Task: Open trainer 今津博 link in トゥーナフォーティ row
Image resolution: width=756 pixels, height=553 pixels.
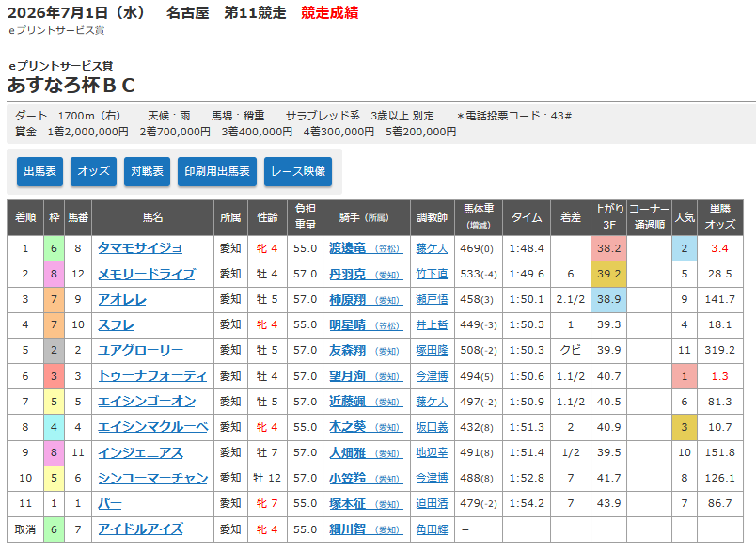Action: click(432, 376)
